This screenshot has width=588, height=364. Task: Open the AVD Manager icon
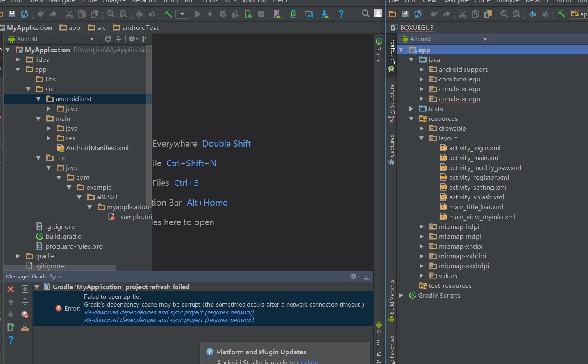click(277, 14)
